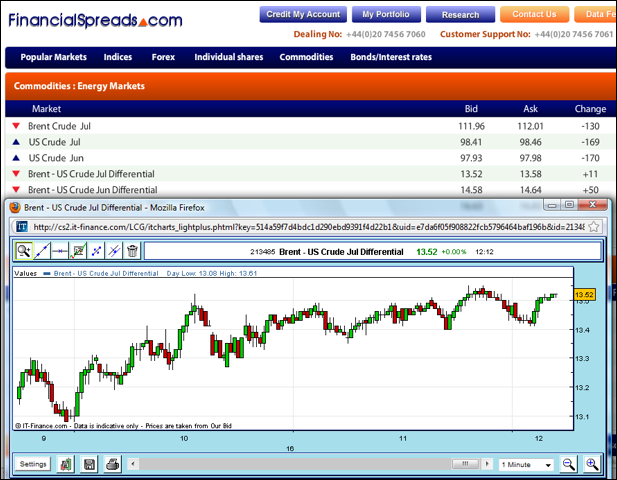Click the Change column header

coord(590,109)
